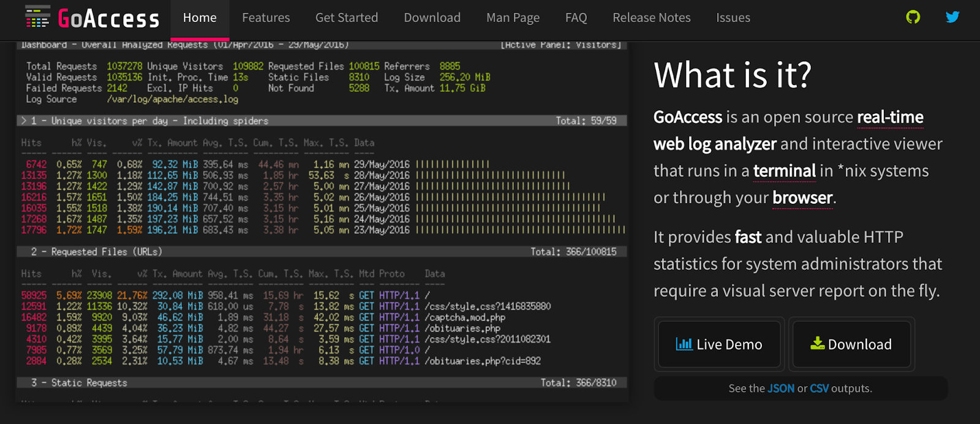
Task: Click the '3 - Static Requests' panel header
Action: [x=322, y=383]
